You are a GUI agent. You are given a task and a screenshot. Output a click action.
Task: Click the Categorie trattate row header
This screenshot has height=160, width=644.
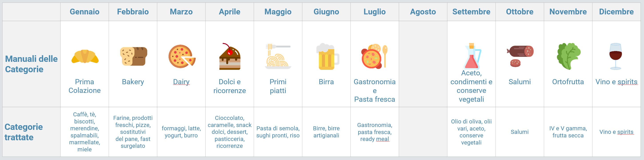[24, 132]
